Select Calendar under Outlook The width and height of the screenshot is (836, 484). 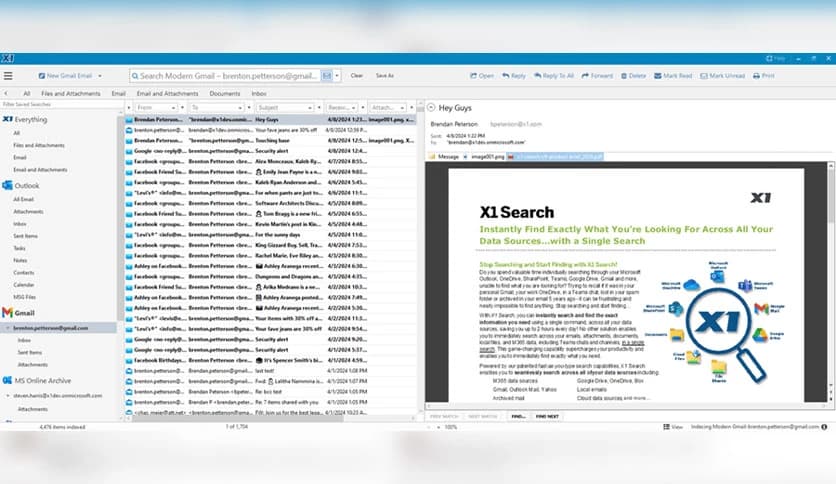[x=23, y=285]
